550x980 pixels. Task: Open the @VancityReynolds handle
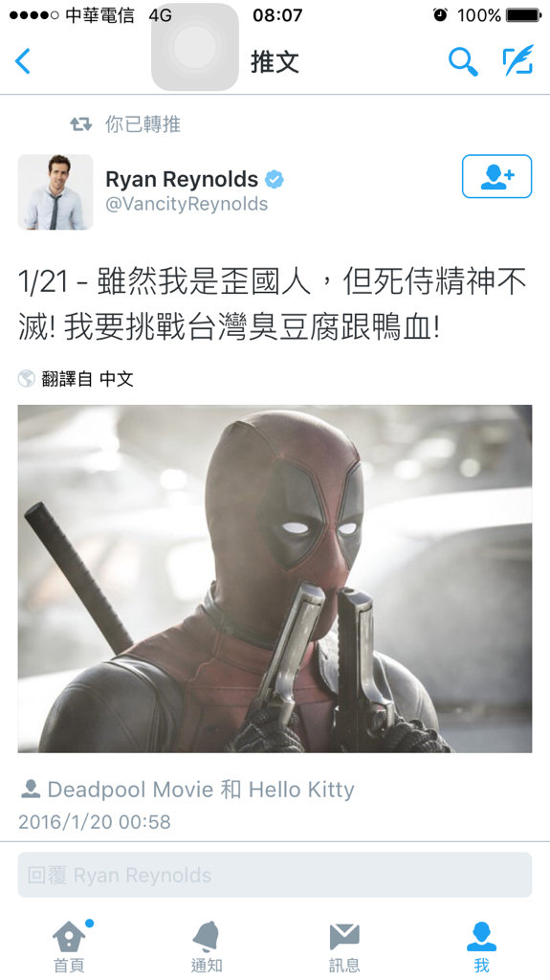[187, 204]
